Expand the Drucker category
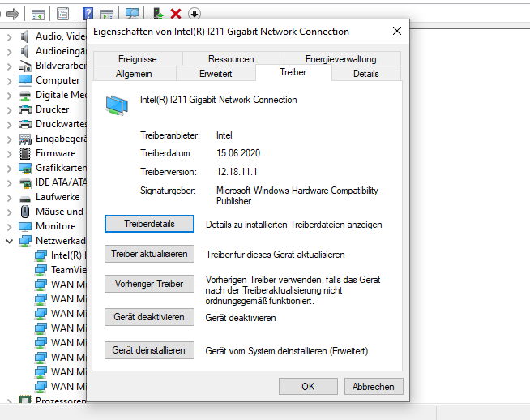 click(10, 109)
